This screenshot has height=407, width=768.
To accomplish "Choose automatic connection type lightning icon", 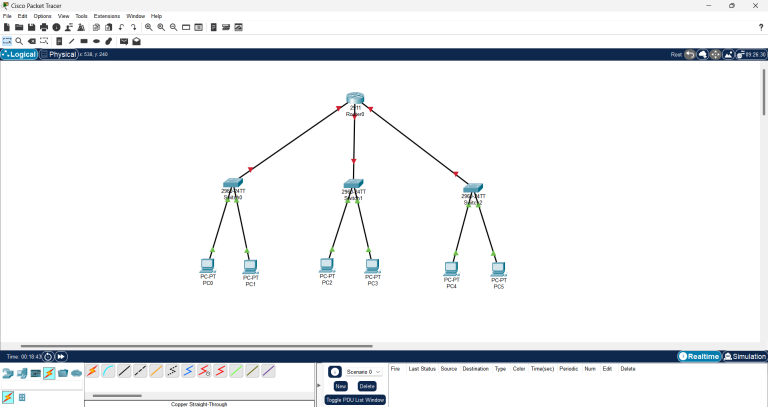I will [x=93, y=371].
